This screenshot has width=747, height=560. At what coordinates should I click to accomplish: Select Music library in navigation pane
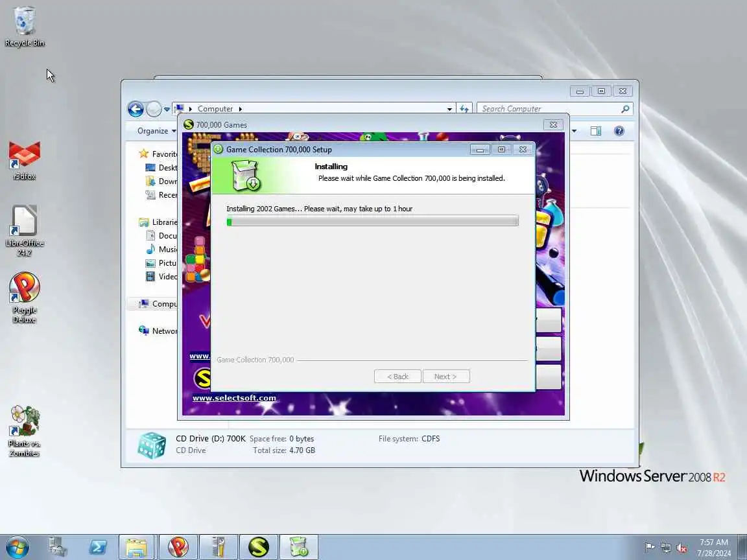coord(161,249)
